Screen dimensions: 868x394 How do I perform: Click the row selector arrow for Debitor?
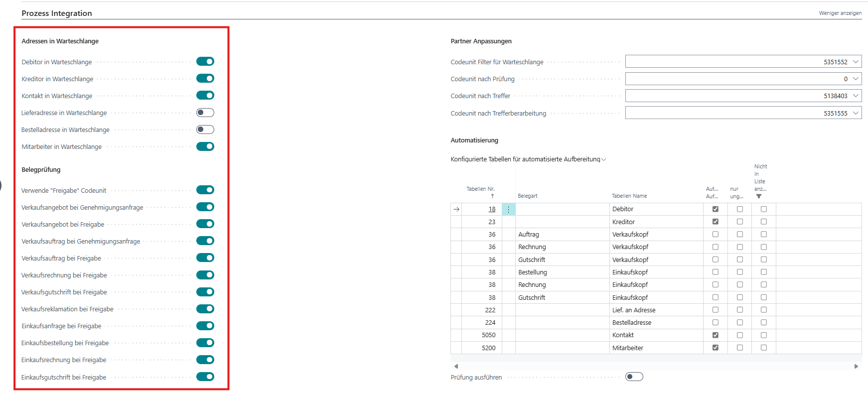click(456, 209)
